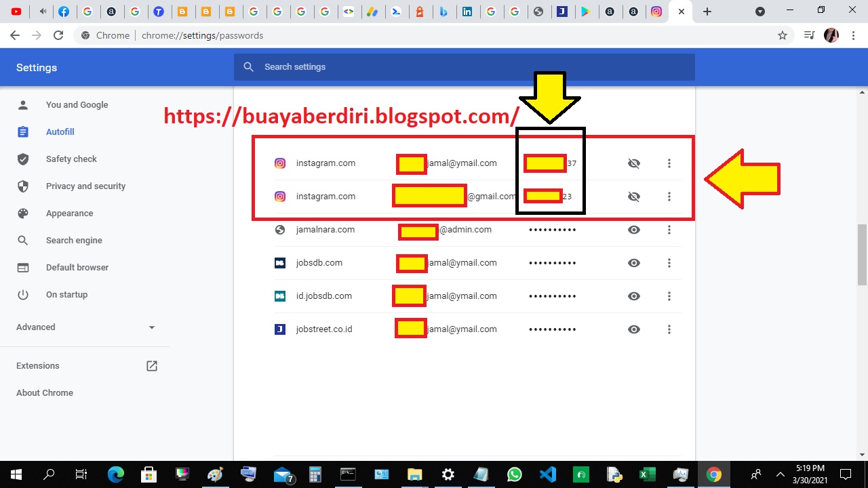Expand the Advanced section
Viewport: 868px width, 488px height.
coord(85,327)
